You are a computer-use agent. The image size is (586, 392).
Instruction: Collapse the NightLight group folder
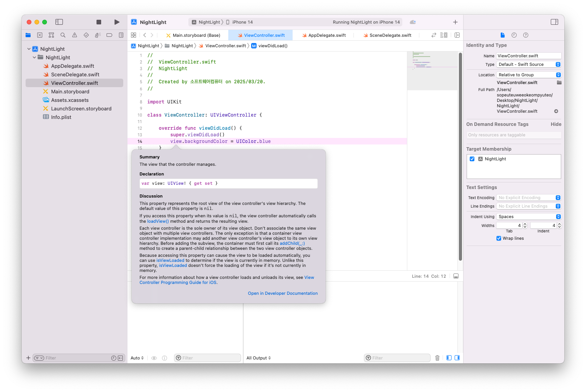(34, 58)
